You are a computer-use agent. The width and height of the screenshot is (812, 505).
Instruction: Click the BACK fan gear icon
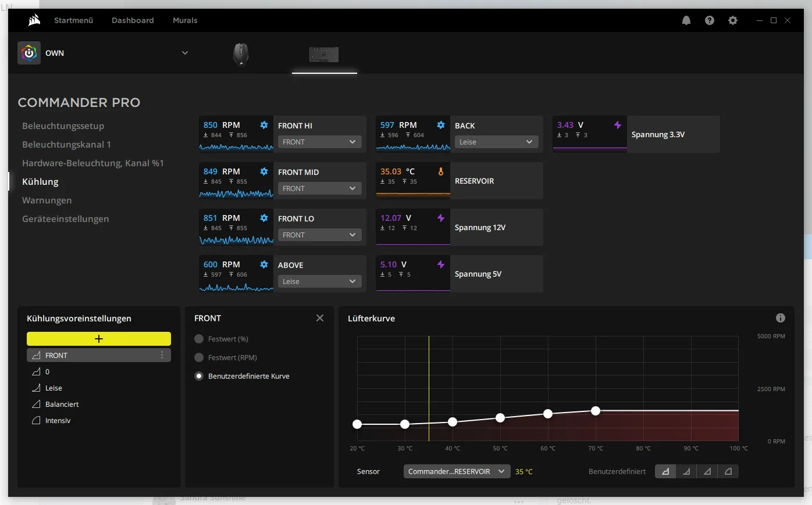[x=441, y=125]
